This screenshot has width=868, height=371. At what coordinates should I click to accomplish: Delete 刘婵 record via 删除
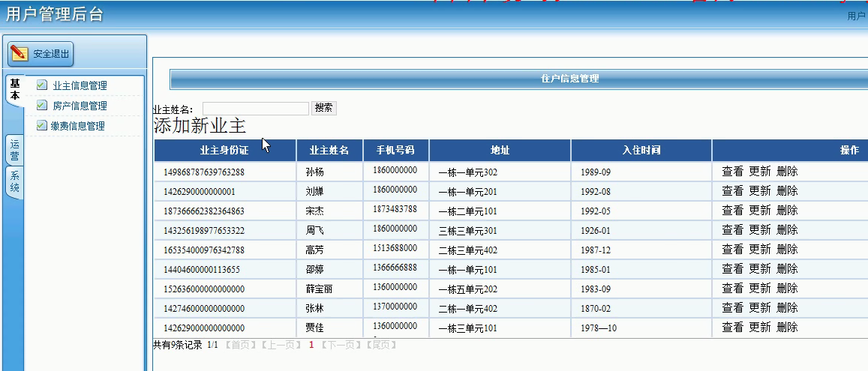click(787, 191)
